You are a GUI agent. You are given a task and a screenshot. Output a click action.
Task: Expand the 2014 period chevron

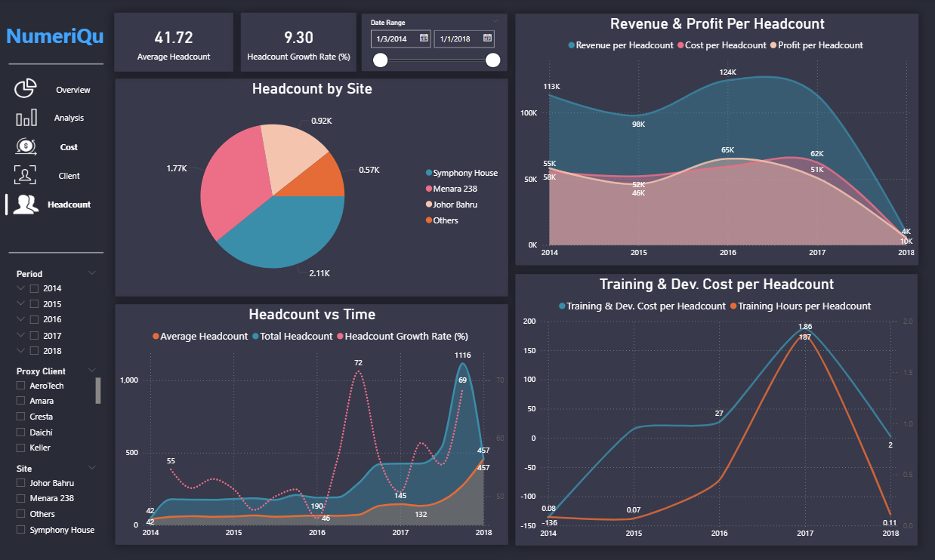(20, 288)
